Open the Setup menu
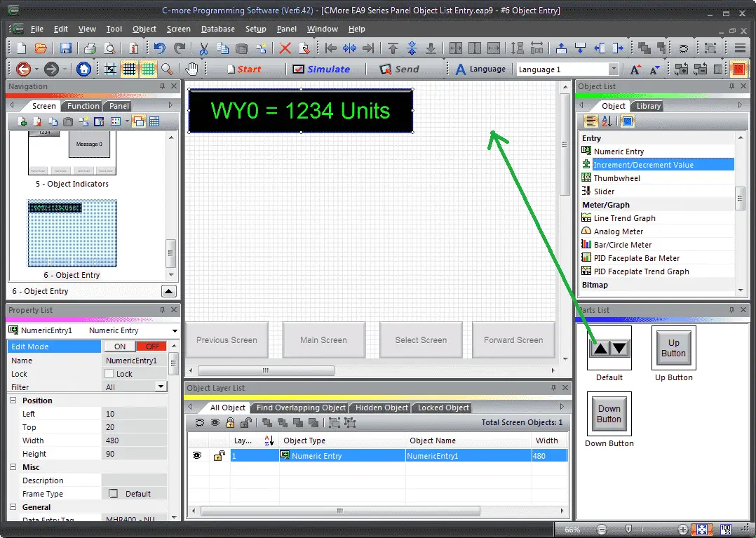The image size is (756, 538). pos(255,29)
